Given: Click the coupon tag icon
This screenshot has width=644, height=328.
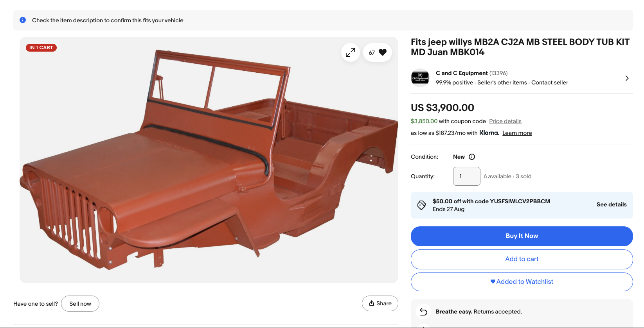Looking at the screenshot, I should point(421,205).
